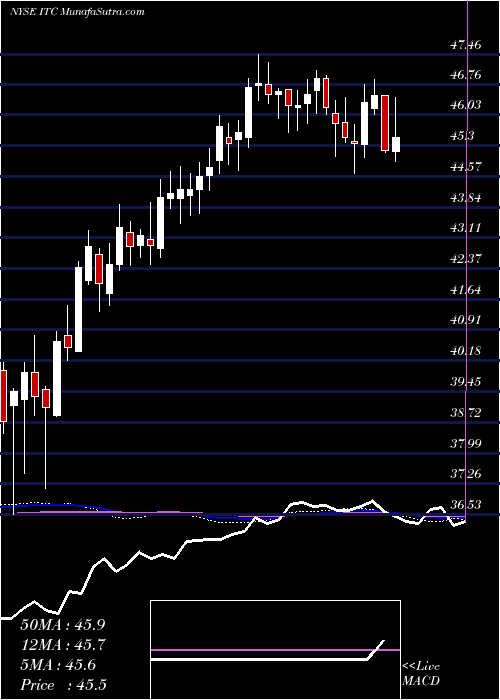The height and width of the screenshot is (700, 500).
Task: Click the Price : 45.5 reading
Action: pos(63,685)
